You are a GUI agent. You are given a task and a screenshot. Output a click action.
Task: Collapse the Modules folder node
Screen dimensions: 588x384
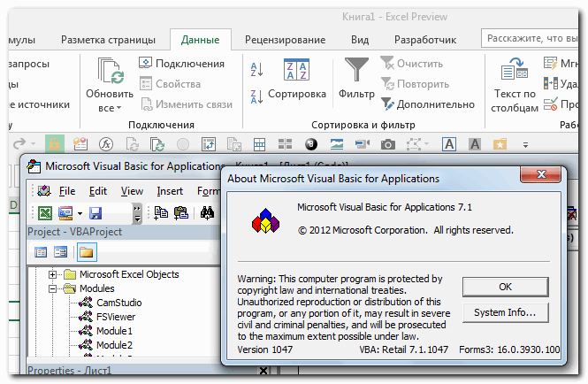[52, 289]
